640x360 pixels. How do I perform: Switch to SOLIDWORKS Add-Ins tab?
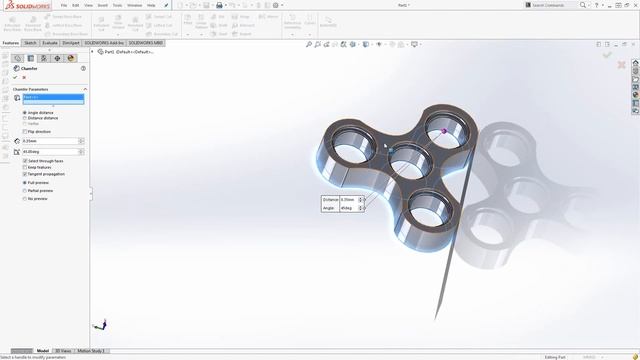pos(104,43)
